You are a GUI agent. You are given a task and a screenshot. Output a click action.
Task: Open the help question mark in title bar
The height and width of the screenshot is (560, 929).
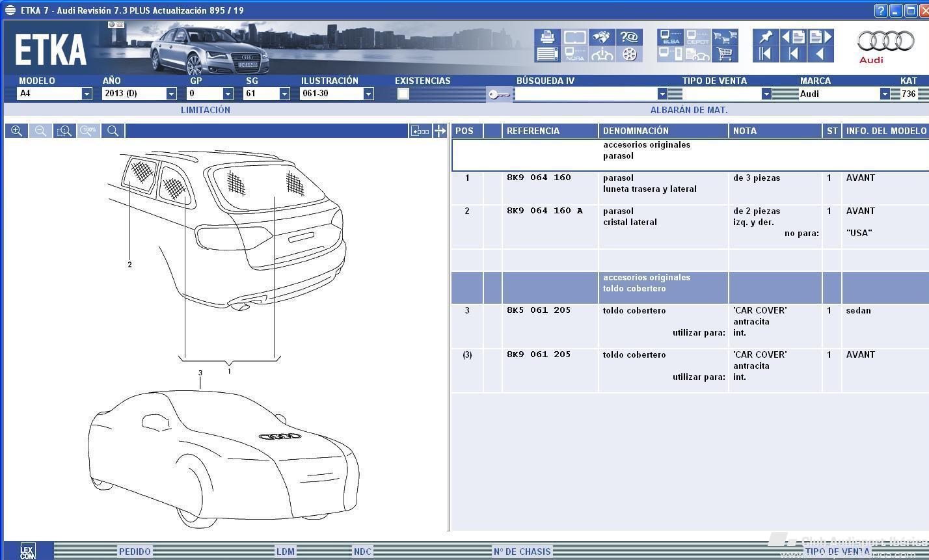pyautogui.click(x=880, y=10)
